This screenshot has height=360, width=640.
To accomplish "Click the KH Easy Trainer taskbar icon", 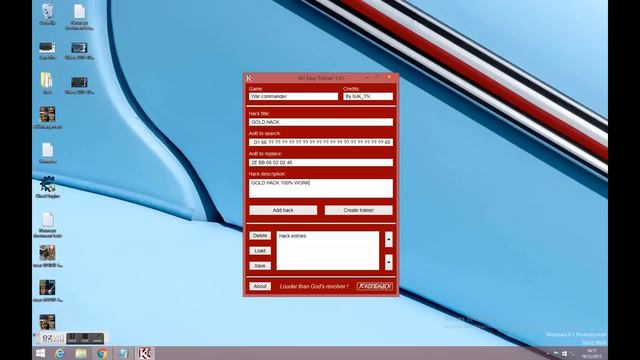I will click(144, 353).
